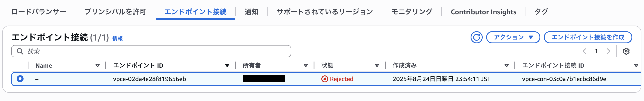Open table preferences gear icon
The image size is (644, 101).
coord(626,51)
